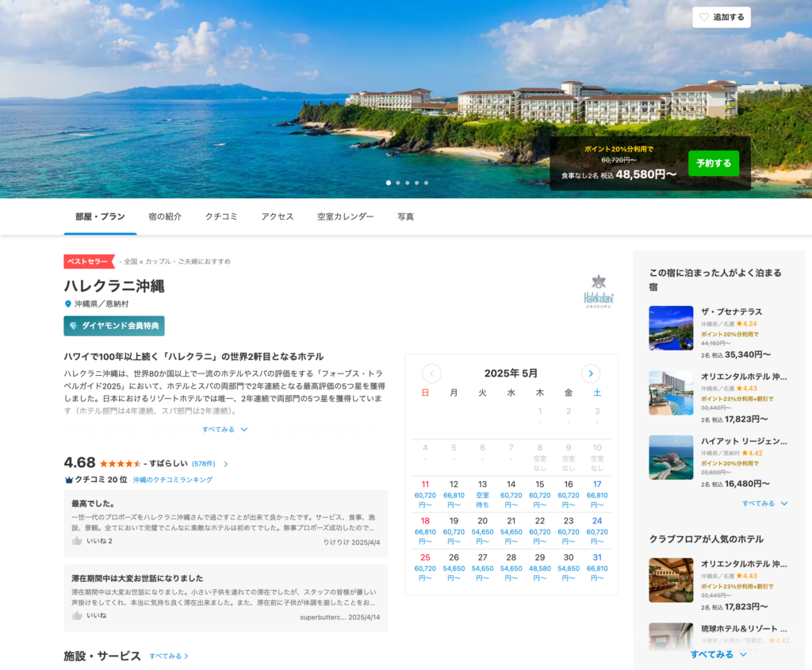Like the 滞在期間中は大変お世話になりました review
The height and width of the screenshot is (670, 812).
click(77, 615)
